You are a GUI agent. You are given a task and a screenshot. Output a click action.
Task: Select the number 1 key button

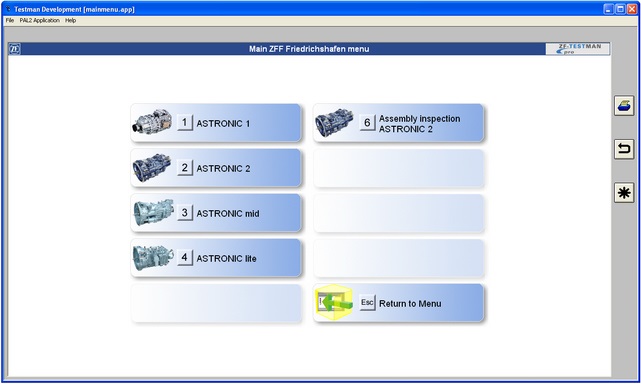[185, 122]
